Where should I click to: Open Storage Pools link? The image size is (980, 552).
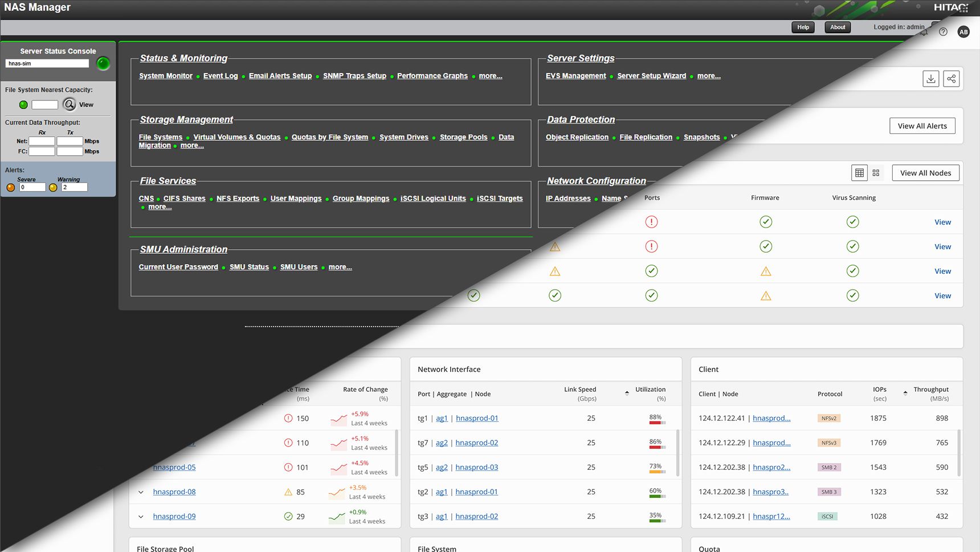(463, 137)
